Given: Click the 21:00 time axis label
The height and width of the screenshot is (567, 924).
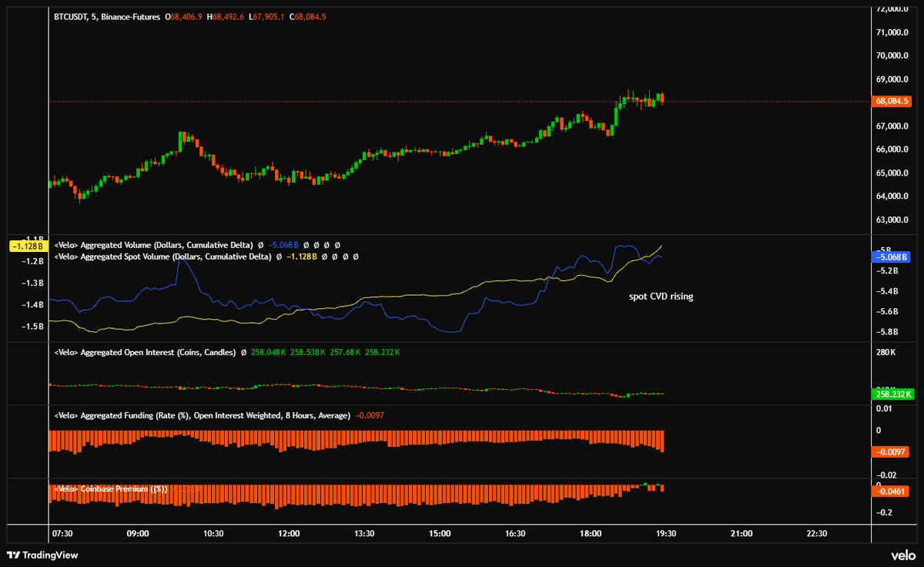Looking at the screenshot, I should coord(741,534).
